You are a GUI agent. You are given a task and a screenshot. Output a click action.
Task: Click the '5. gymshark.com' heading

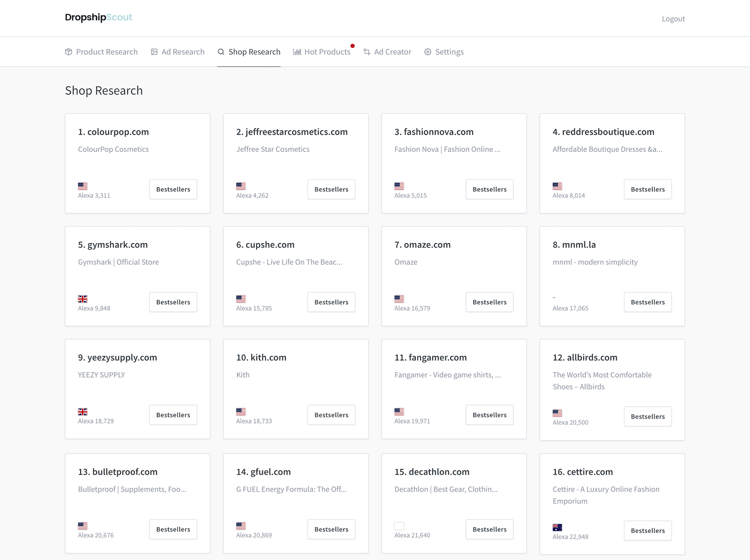(x=113, y=245)
